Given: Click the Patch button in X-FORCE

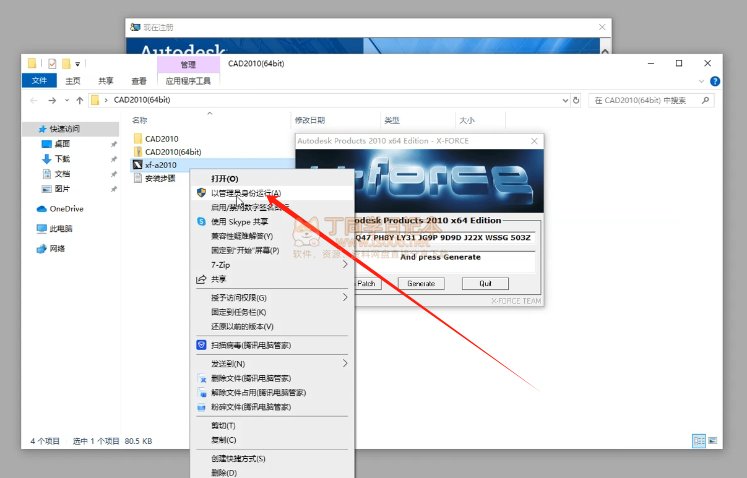Looking at the screenshot, I should point(367,283).
